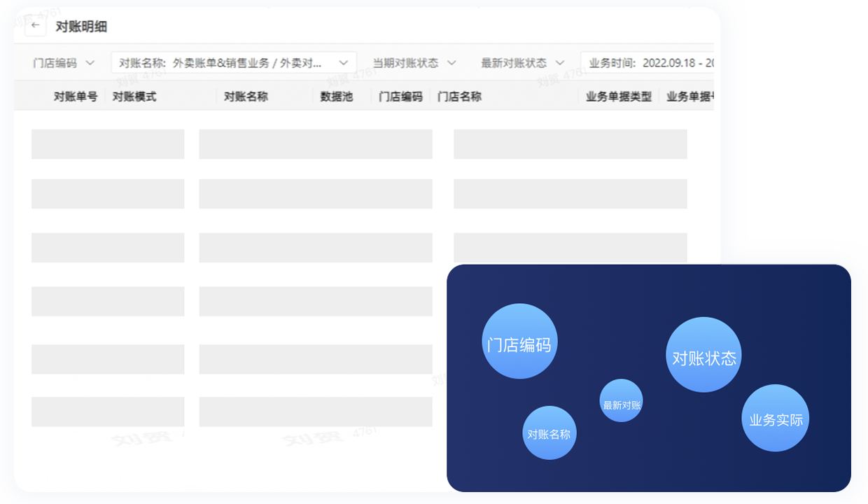The height and width of the screenshot is (504, 868).
Task: Select the 门店名称 column header
Action: pos(459,97)
